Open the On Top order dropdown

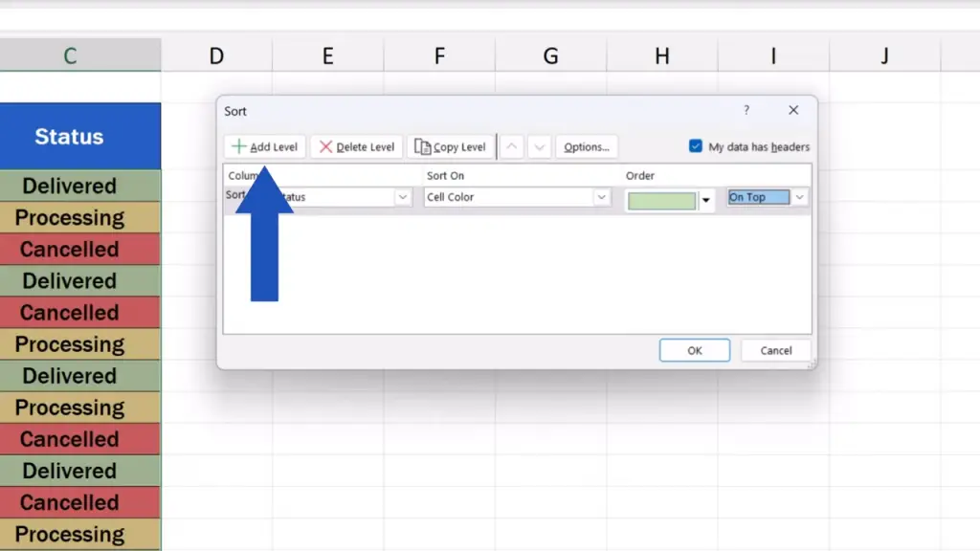tap(800, 197)
